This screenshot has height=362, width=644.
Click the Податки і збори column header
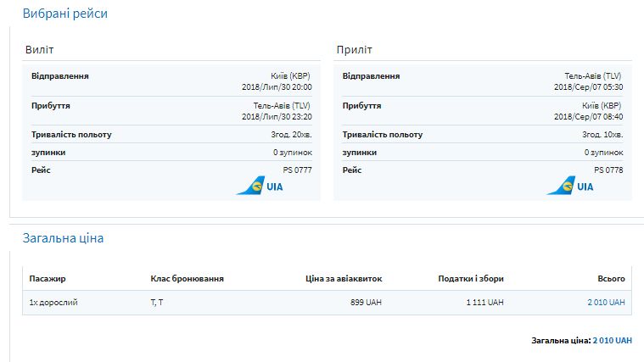coord(470,279)
